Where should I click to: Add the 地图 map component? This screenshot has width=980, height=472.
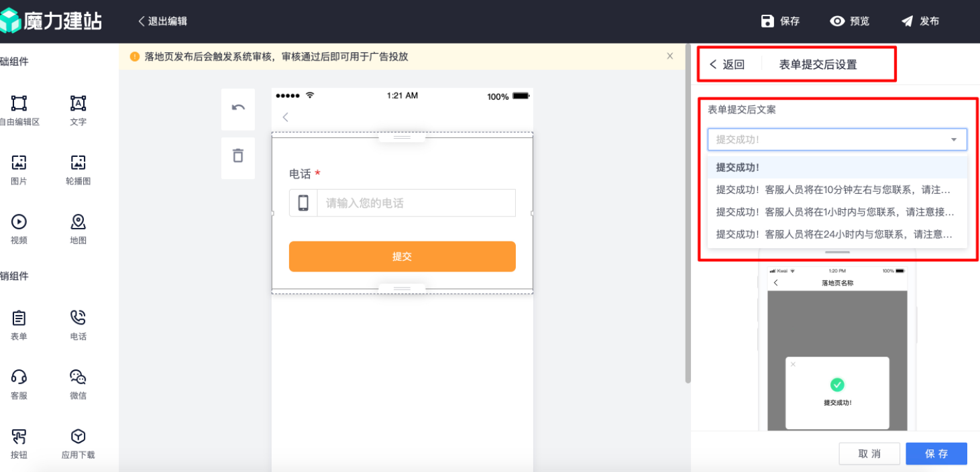coord(77,228)
